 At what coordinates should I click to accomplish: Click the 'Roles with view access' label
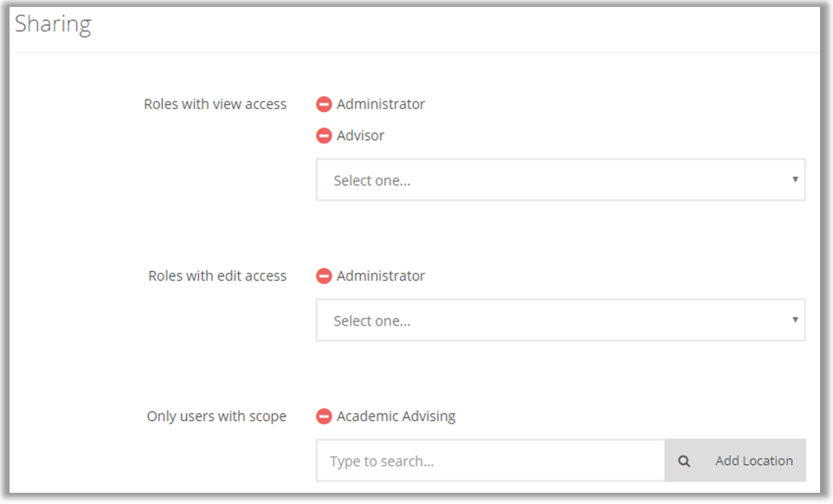[x=215, y=104]
